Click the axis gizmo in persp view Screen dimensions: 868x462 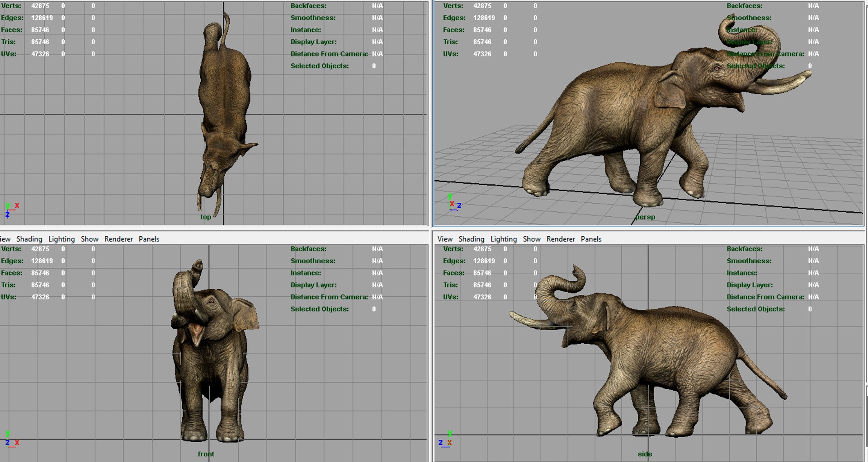point(454,202)
